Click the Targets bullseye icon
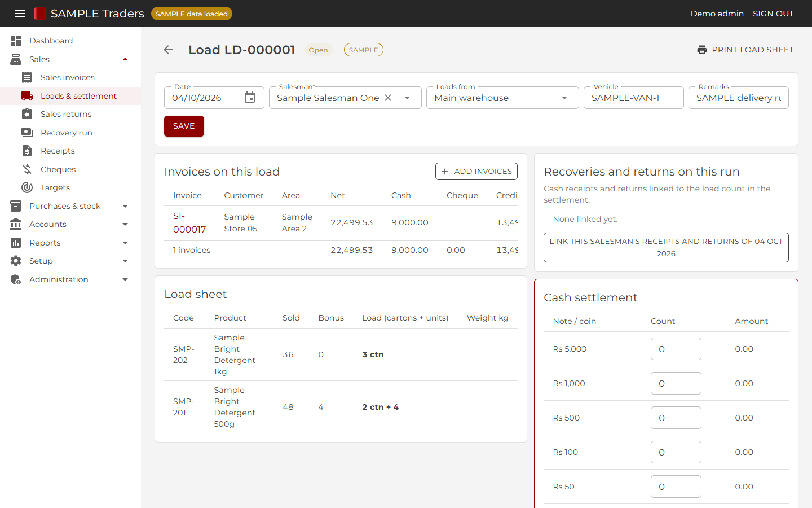This screenshot has width=812, height=508. [x=27, y=187]
